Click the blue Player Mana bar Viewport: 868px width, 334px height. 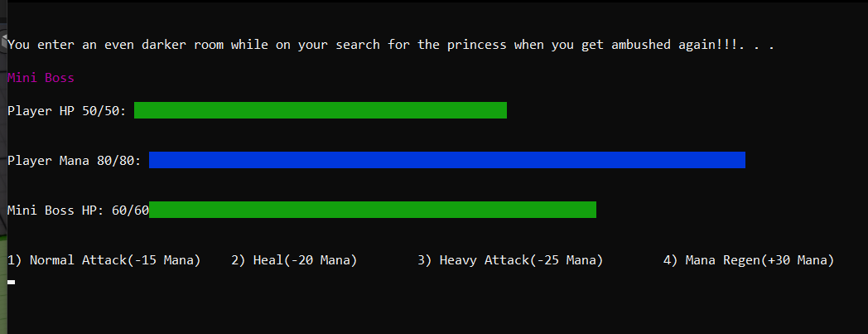coord(447,160)
